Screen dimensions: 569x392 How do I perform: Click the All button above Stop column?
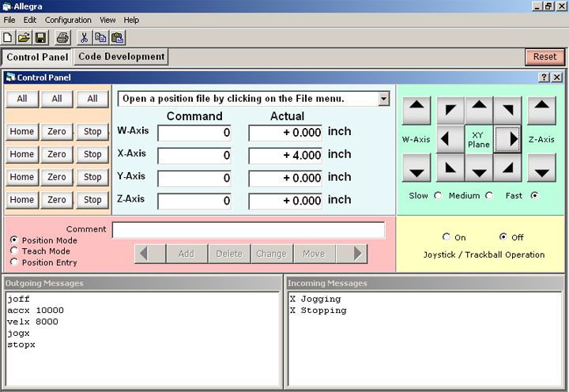(x=92, y=99)
